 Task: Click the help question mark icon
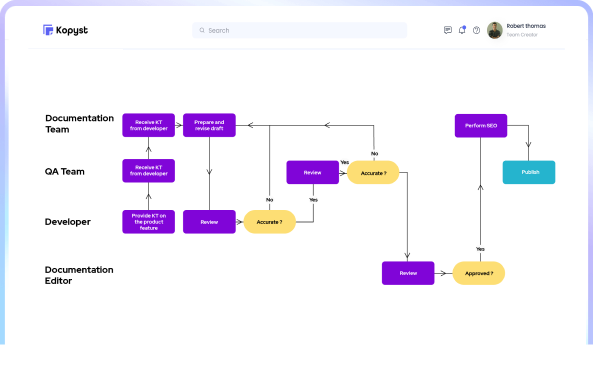click(477, 30)
